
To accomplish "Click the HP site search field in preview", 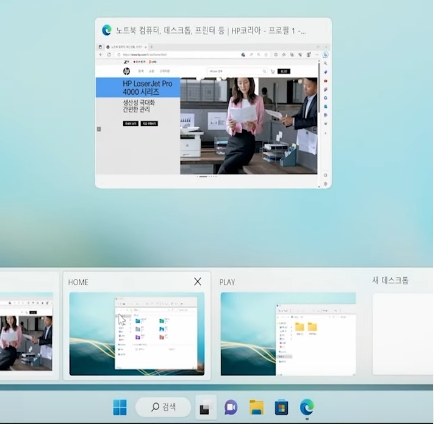I will [237, 71].
